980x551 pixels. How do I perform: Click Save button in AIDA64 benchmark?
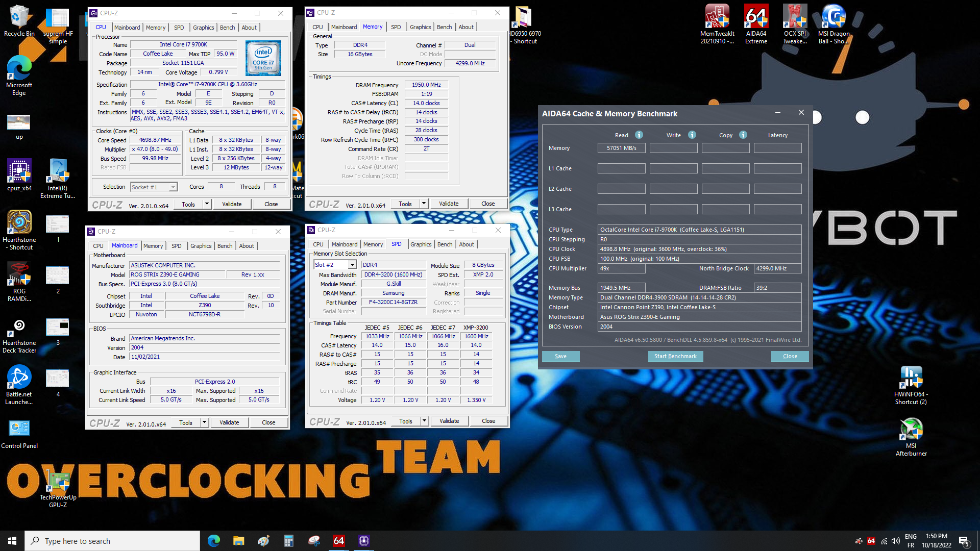(560, 356)
